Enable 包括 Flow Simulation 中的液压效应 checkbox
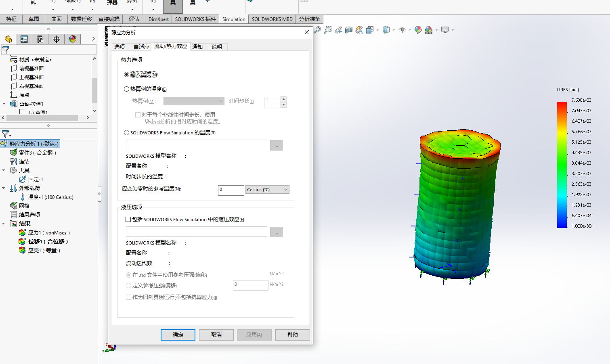This screenshot has width=610, height=364. (128, 220)
